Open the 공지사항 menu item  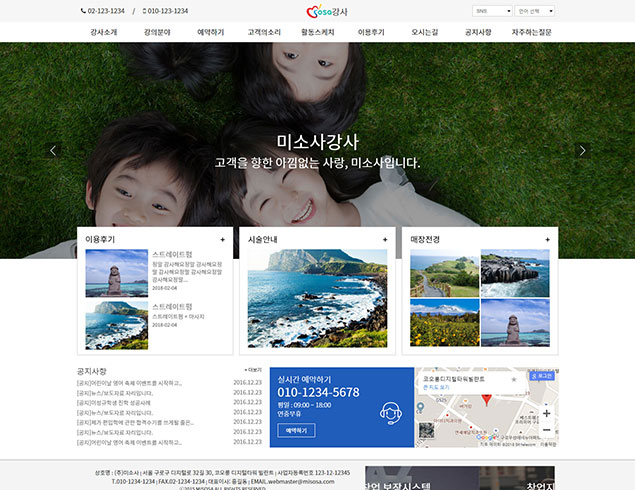coord(478,32)
